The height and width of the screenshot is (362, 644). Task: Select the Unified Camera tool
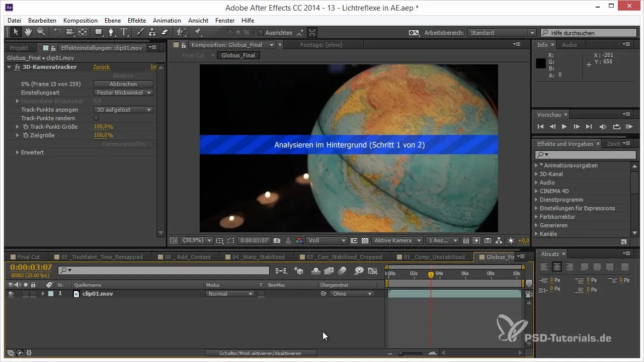click(70, 32)
